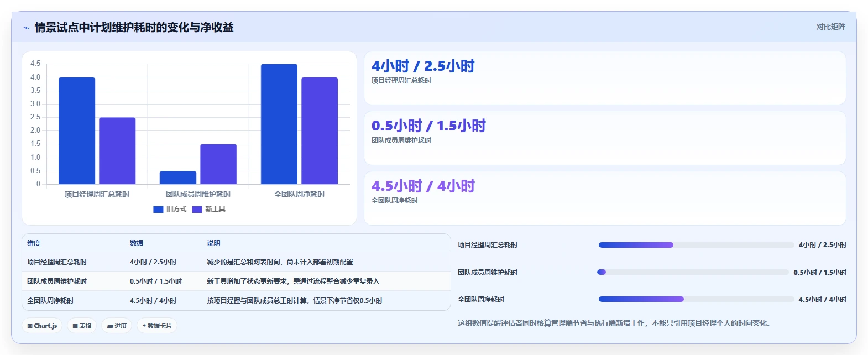Image resolution: width=868 pixels, height=355 pixels.
Task: Open the 4.5小时 / 4小时 data card
Action: point(605,198)
